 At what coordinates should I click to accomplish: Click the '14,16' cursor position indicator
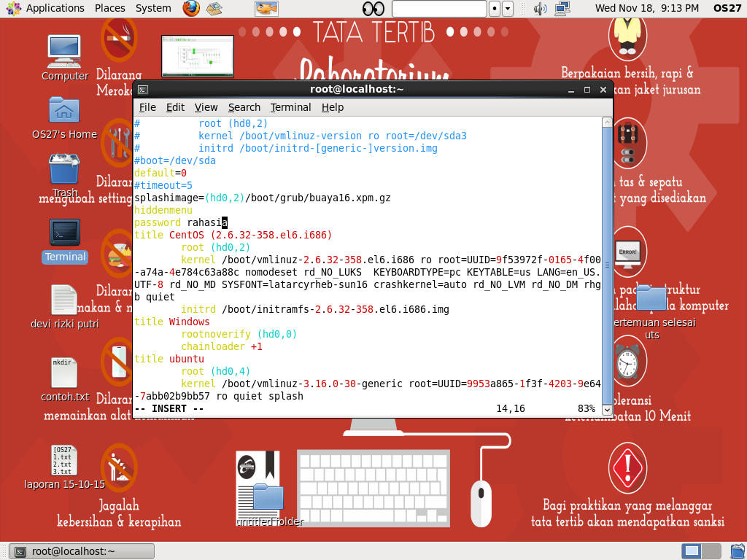pos(511,408)
